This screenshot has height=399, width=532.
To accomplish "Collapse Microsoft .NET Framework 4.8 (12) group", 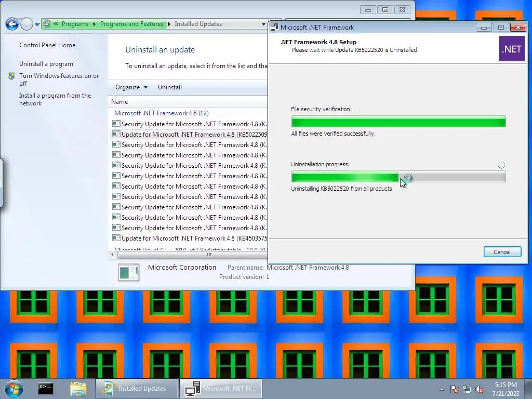I will pyautogui.click(x=161, y=113).
